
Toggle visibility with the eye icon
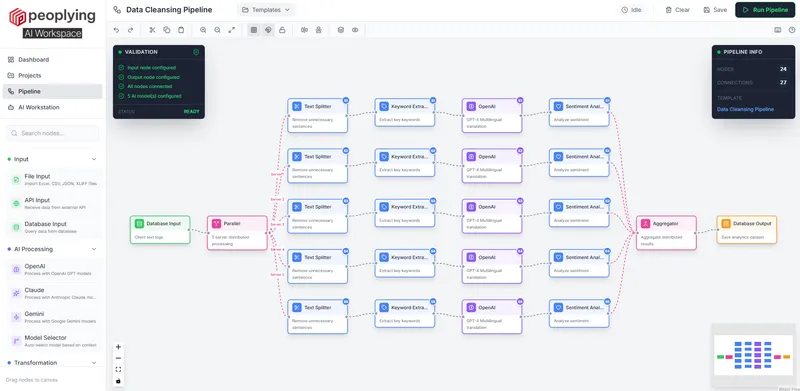[x=355, y=30]
